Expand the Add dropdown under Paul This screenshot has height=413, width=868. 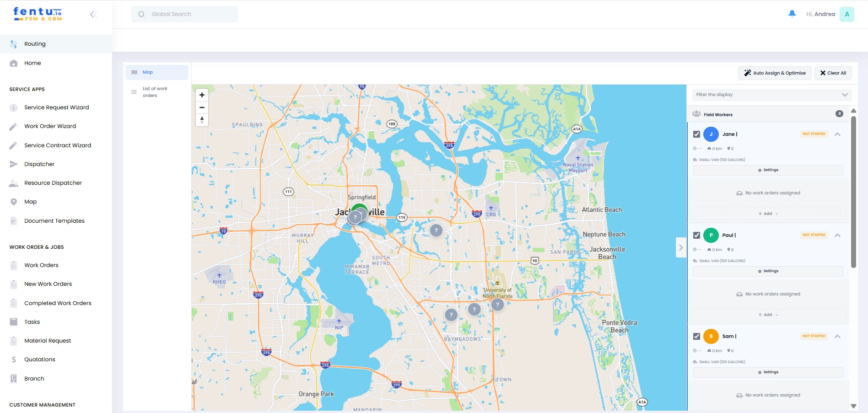[x=768, y=315]
